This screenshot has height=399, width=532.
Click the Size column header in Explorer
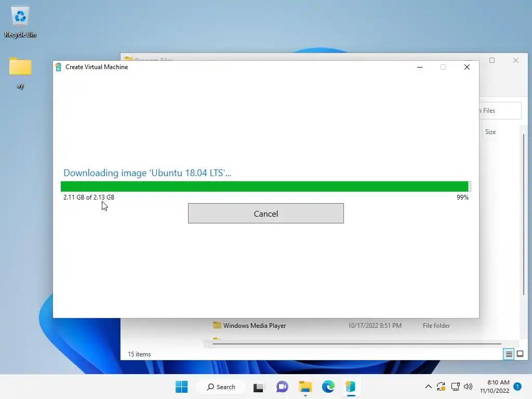coord(490,132)
